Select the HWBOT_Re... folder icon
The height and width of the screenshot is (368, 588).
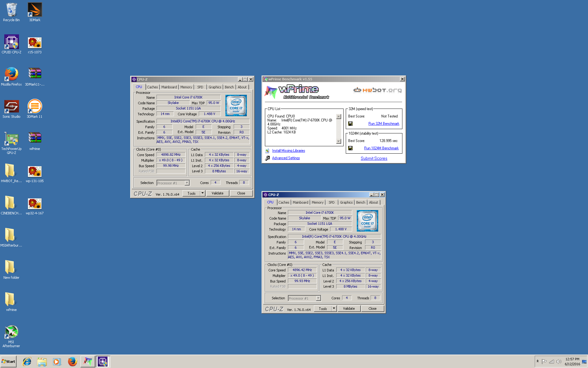tap(11, 173)
